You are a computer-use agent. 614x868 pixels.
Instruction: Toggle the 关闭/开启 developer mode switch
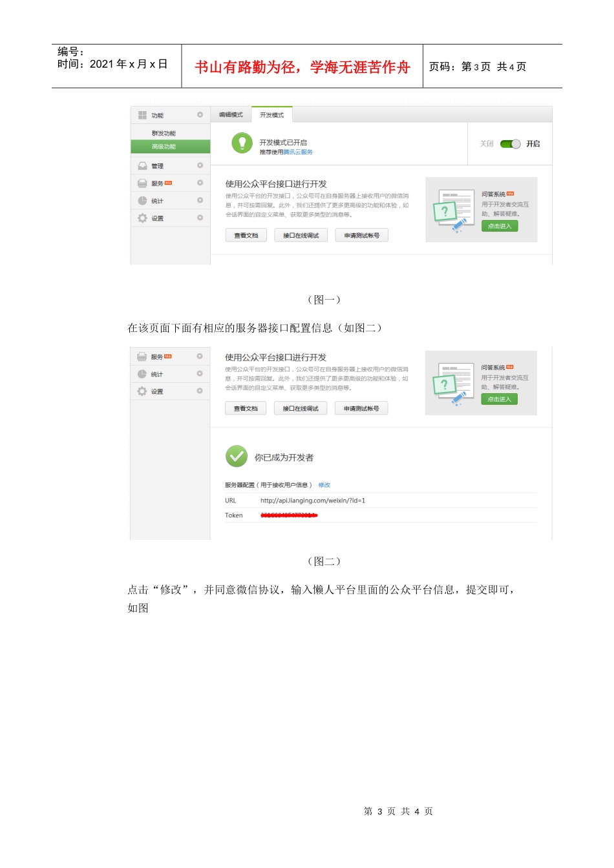pos(511,144)
